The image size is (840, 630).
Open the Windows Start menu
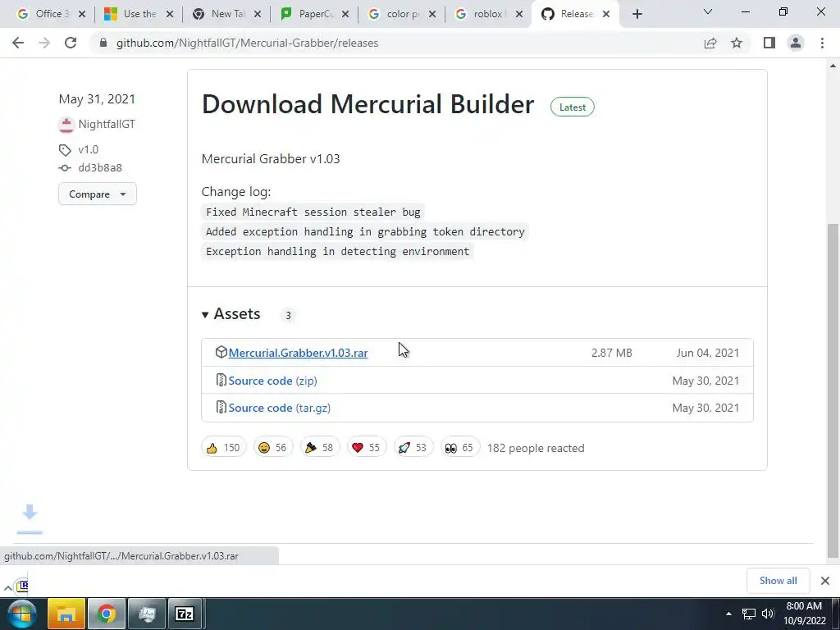tap(21, 614)
